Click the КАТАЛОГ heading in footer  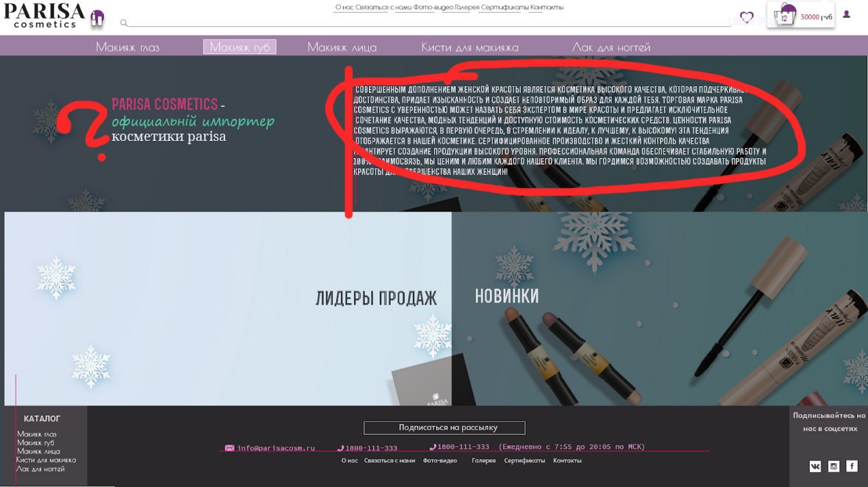tap(42, 418)
